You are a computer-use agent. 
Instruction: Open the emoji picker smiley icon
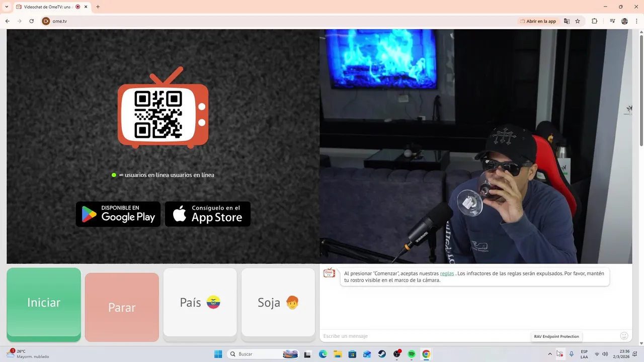pos(624,336)
